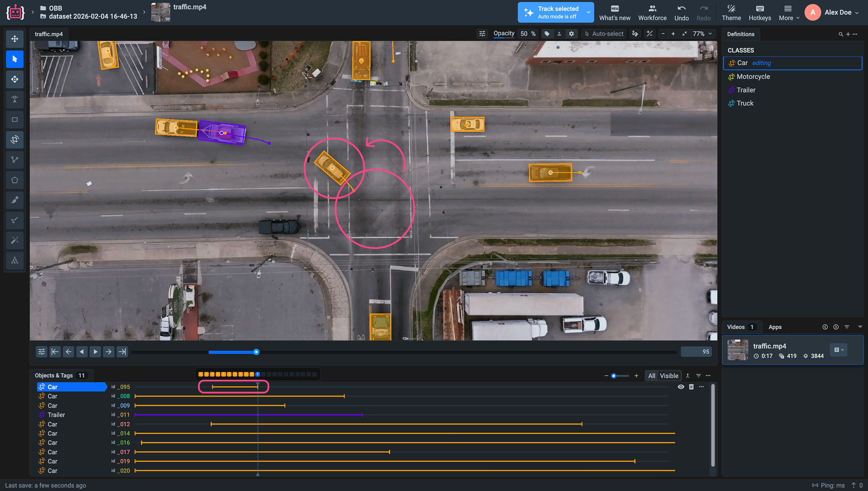The width and height of the screenshot is (868, 491).
Task: Hide Car 095 using the eye icon
Action: pos(681,387)
